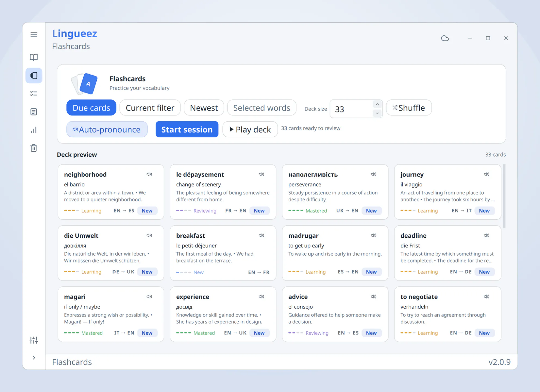The height and width of the screenshot is (392, 540).
Task: Switch to Current filter deck source
Action: pyautogui.click(x=150, y=108)
